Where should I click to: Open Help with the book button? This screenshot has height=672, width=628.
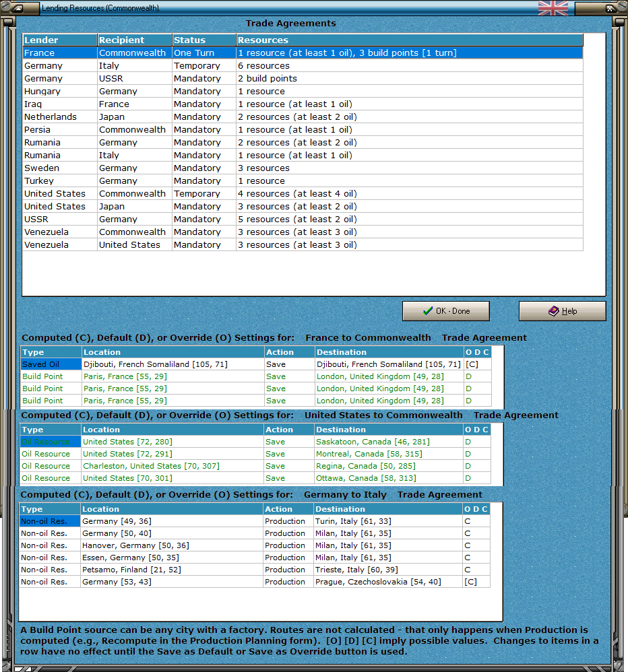click(x=563, y=310)
